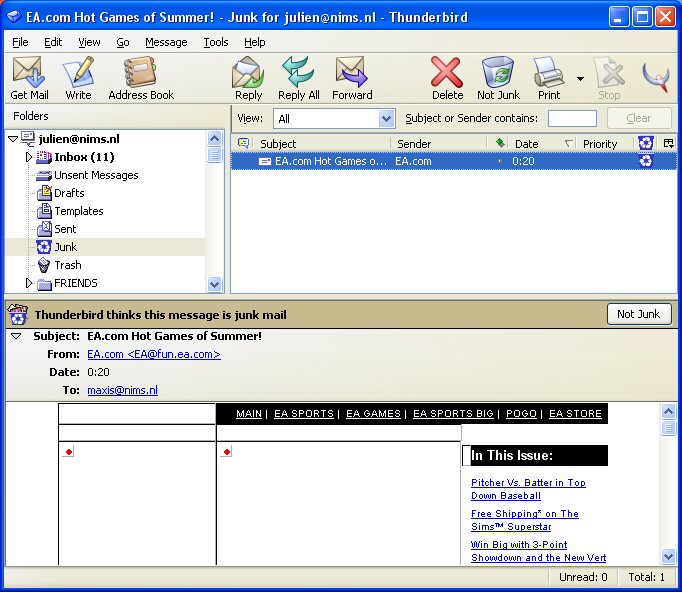Open the column picker button
The image size is (682, 592).
tap(669, 143)
